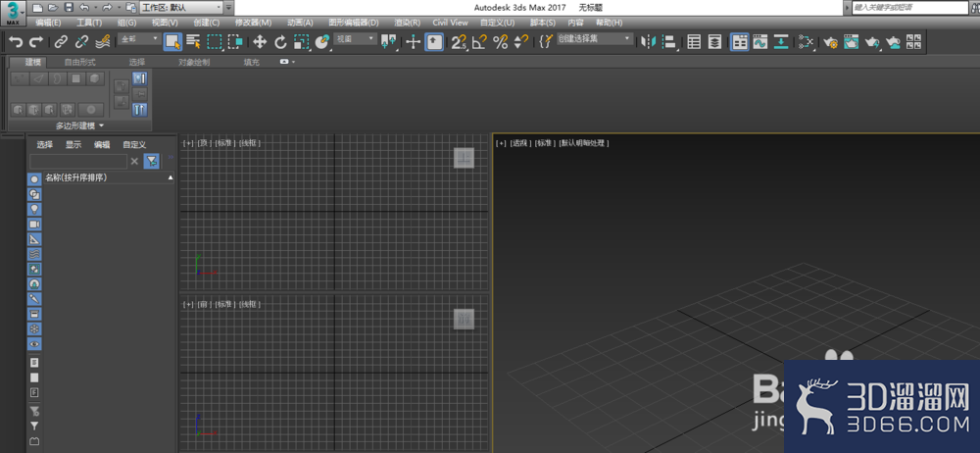The width and height of the screenshot is (980, 453).
Task: Click the Unlink Selection tool
Action: [82, 42]
